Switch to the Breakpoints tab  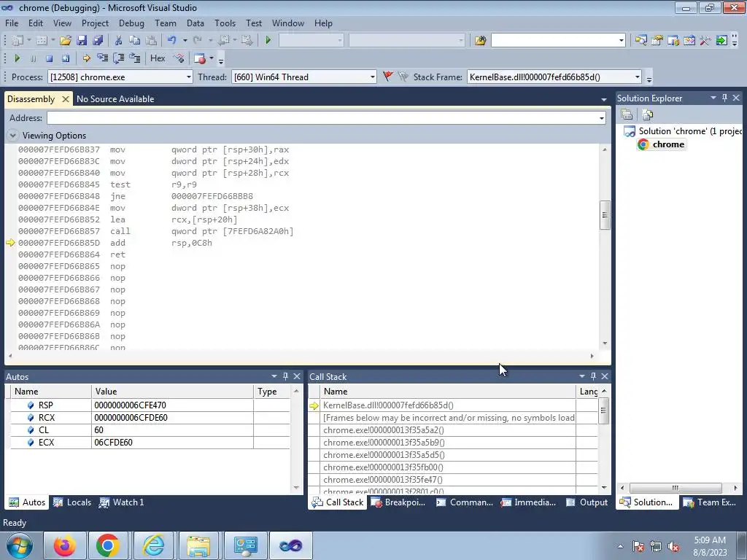click(398, 502)
